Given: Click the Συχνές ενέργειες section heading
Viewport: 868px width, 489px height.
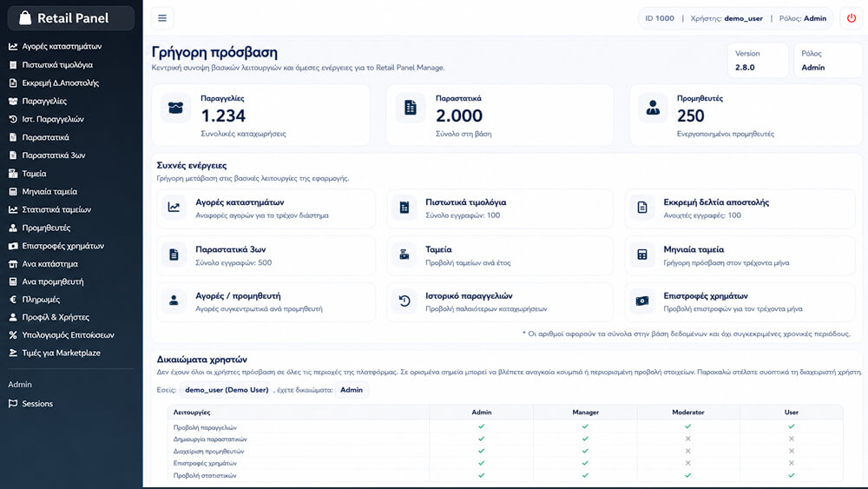Looking at the screenshot, I should (192, 166).
